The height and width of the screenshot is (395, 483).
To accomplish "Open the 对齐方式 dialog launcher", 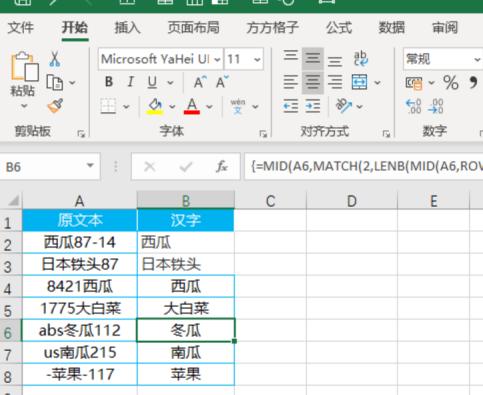I will pyautogui.click(x=386, y=134).
